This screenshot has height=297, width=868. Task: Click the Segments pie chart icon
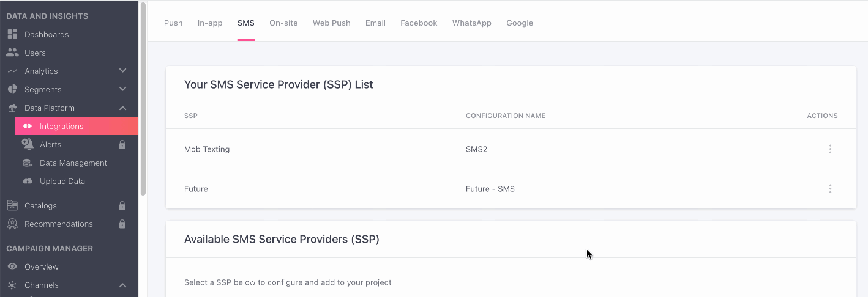coord(12,90)
